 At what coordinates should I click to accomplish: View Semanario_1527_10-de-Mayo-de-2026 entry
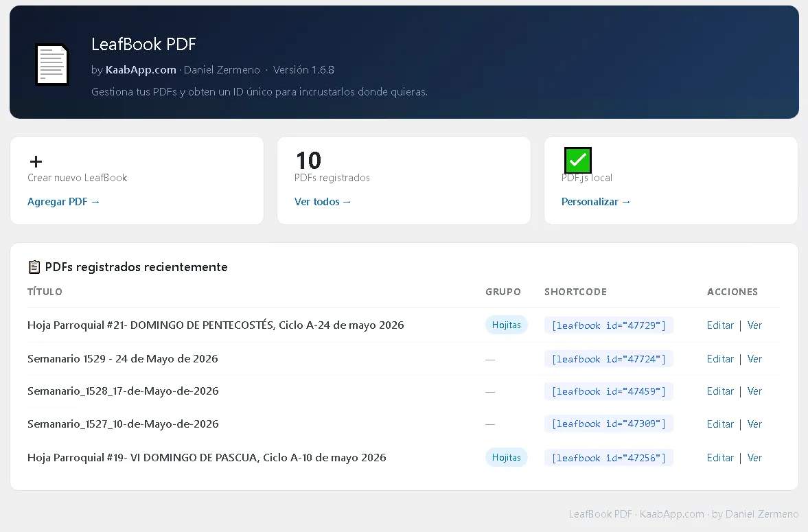point(754,424)
